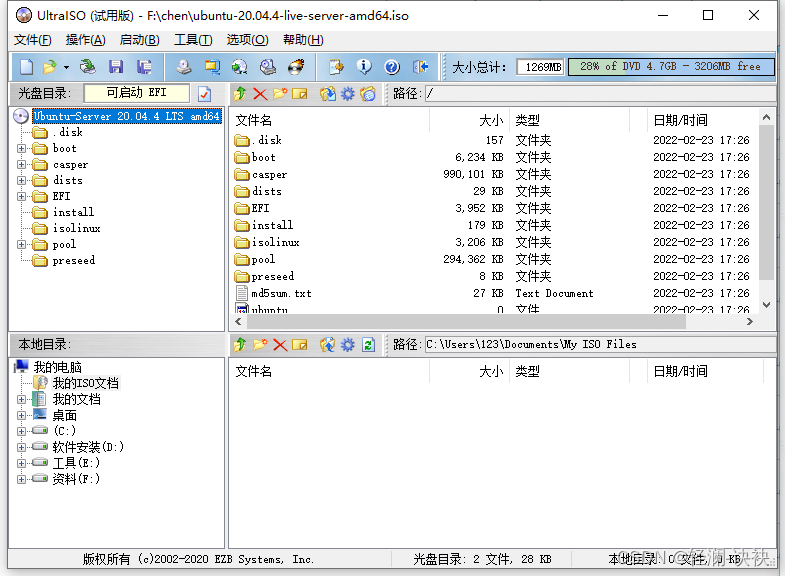Click Rename icon in image toolbar

[x=299, y=94]
